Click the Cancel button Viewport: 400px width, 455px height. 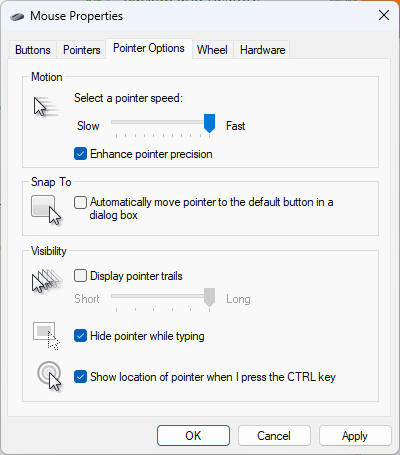click(x=274, y=436)
